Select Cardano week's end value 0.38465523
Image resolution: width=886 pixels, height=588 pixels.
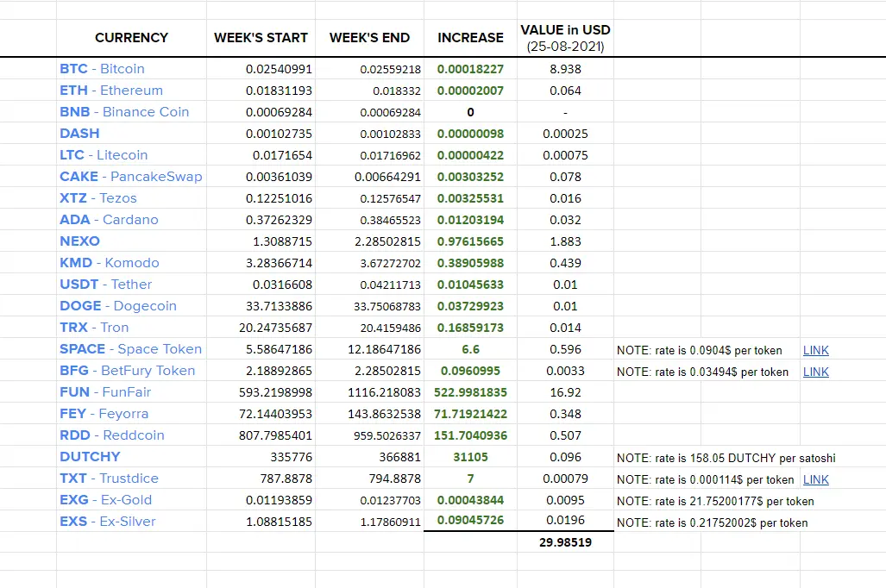click(x=391, y=221)
